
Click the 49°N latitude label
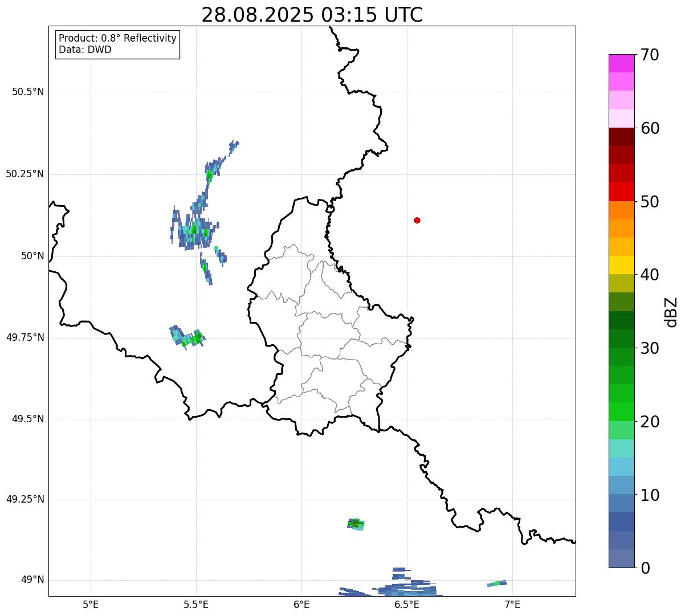pyautogui.click(x=32, y=580)
